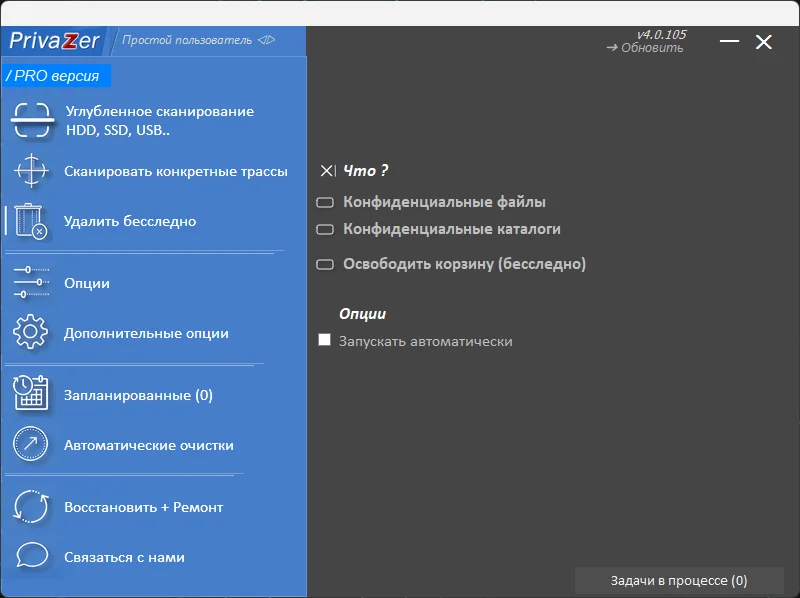Click the gear icon for Дополнительные опции
800x598 pixels.
[32, 333]
